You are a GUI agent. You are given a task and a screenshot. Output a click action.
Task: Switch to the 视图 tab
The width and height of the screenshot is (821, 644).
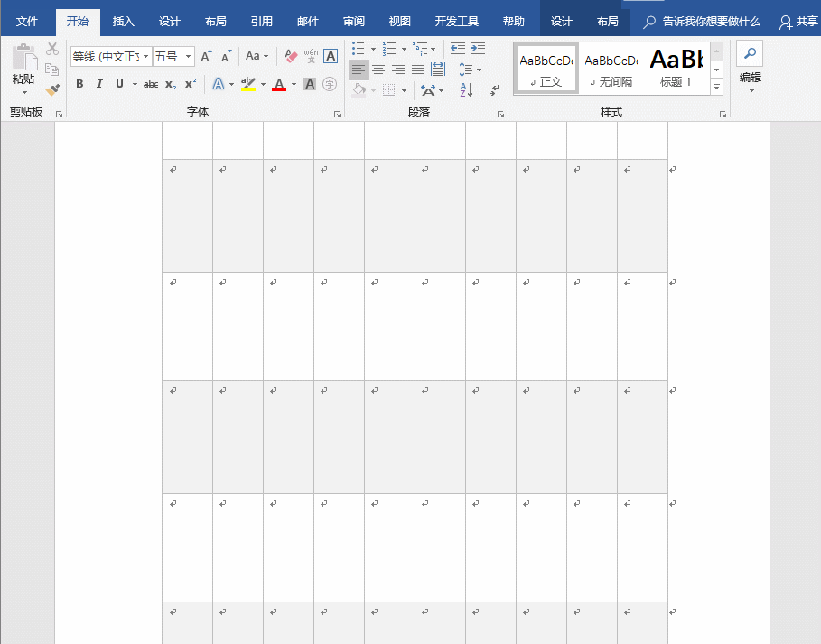[x=399, y=22]
